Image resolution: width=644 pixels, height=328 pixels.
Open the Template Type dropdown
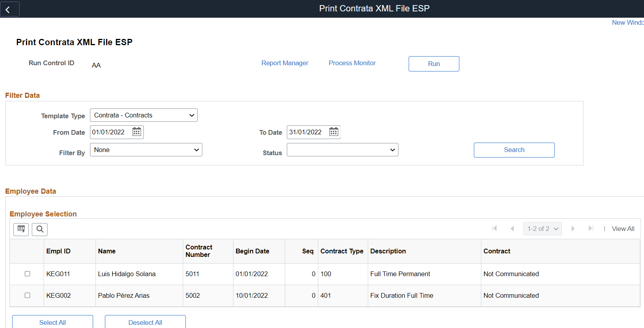tap(144, 115)
